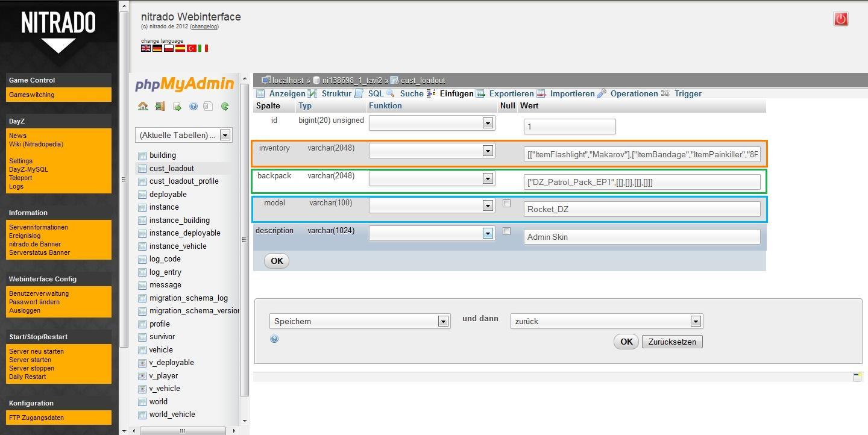Open Passwort ändern link
The height and width of the screenshot is (435, 868).
point(34,302)
